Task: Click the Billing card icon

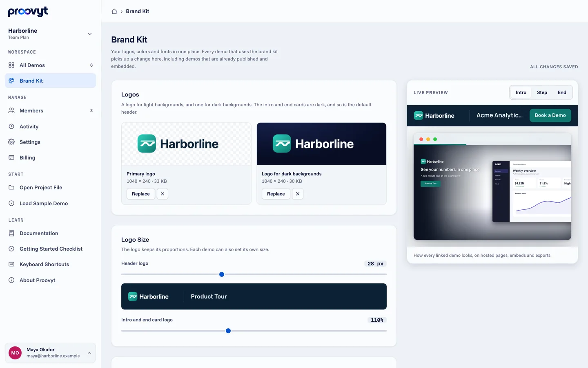Action: coord(11,157)
